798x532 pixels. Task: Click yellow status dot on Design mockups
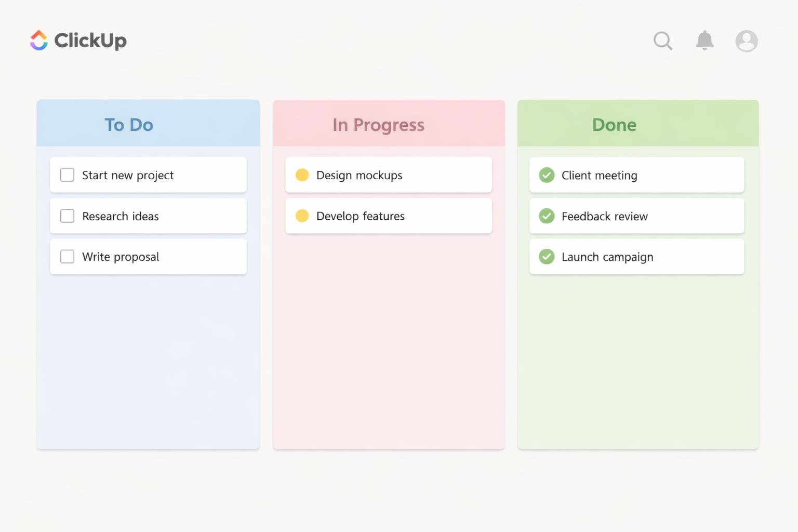pyautogui.click(x=302, y=175)
